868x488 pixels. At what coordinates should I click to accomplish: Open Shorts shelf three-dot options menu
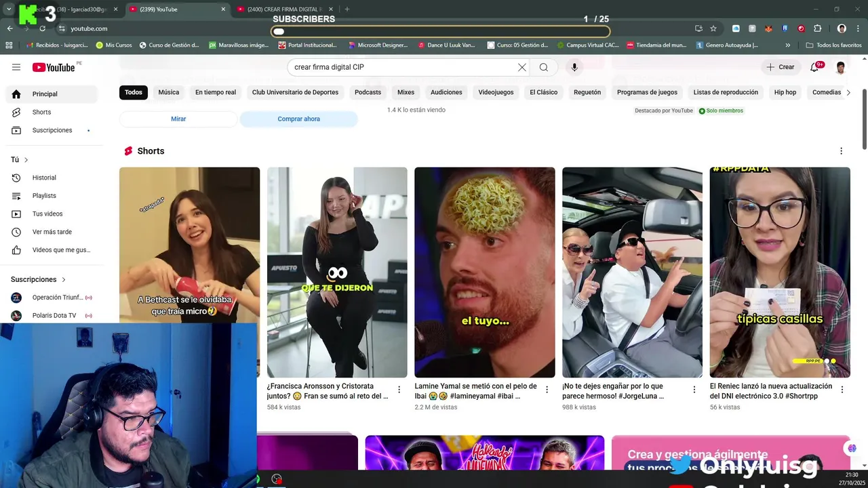(841, 151)
